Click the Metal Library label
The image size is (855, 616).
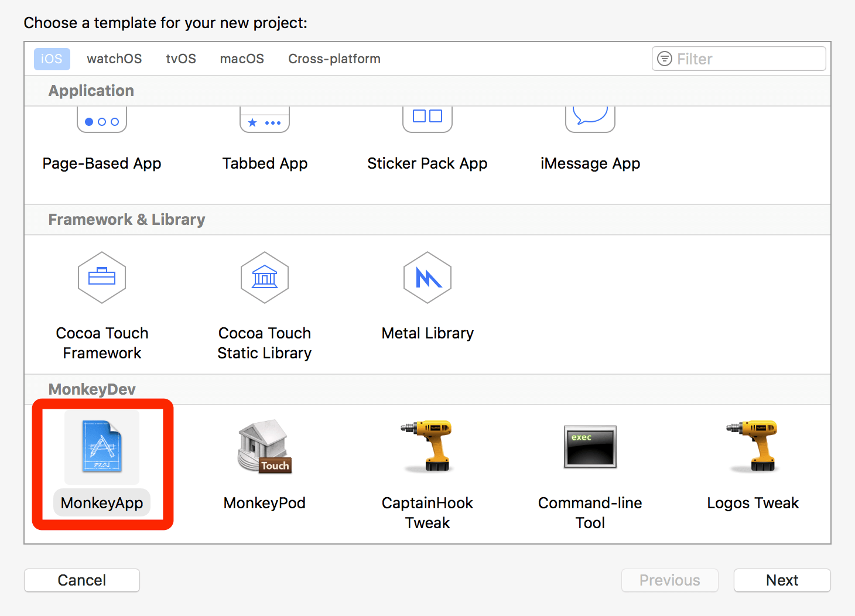pos(427,333)
